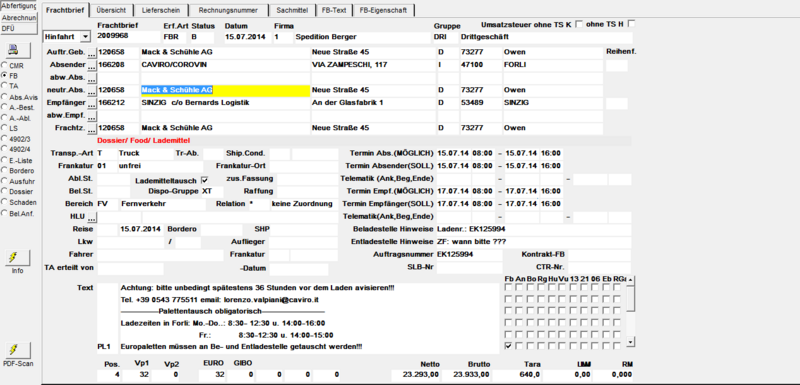Viewport: 800px width, 385px height.
Task: Open the FB-Text tab
Action: click(334, 10)
